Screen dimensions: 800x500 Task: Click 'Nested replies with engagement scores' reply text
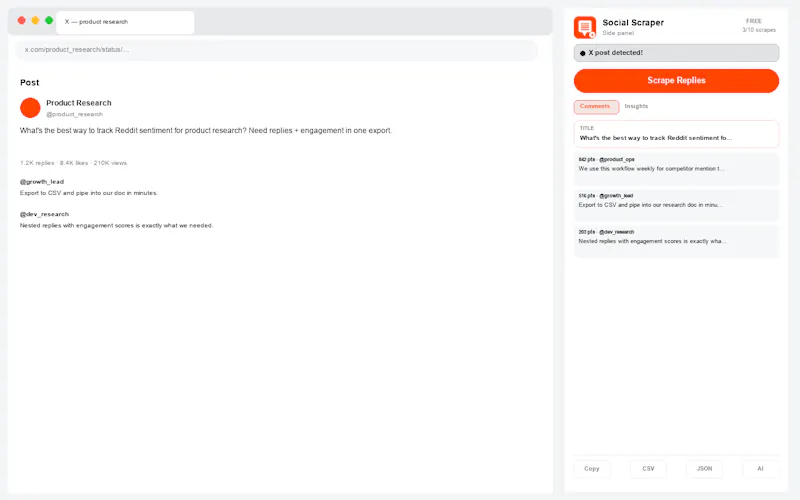116,226
